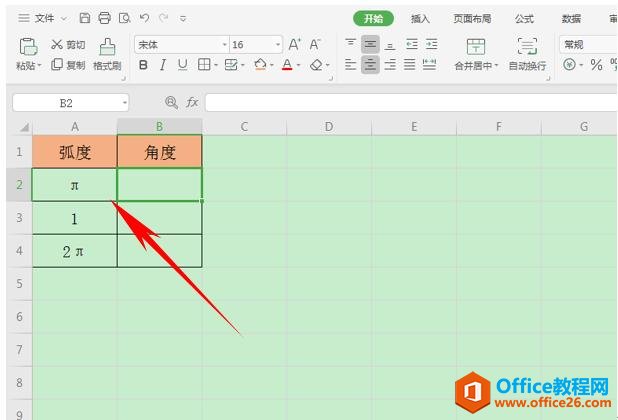Justify text alignment icon

pyautogui.click(x=410, y=65)
